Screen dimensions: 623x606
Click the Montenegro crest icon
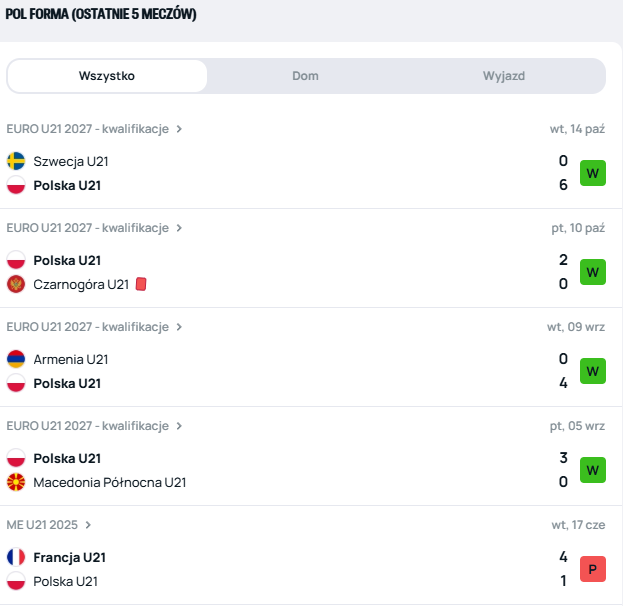tap(16, 284)
